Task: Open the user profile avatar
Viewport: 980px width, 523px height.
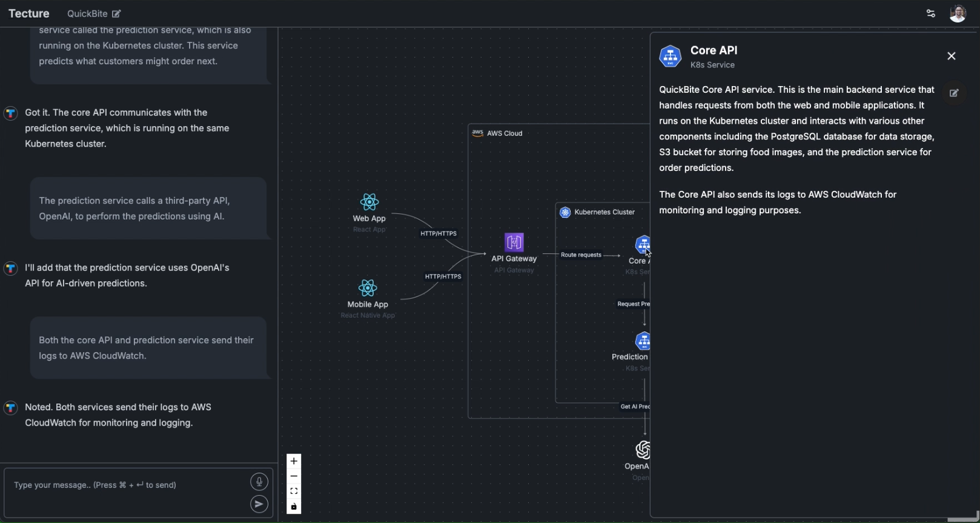Action: coord(958,13)
